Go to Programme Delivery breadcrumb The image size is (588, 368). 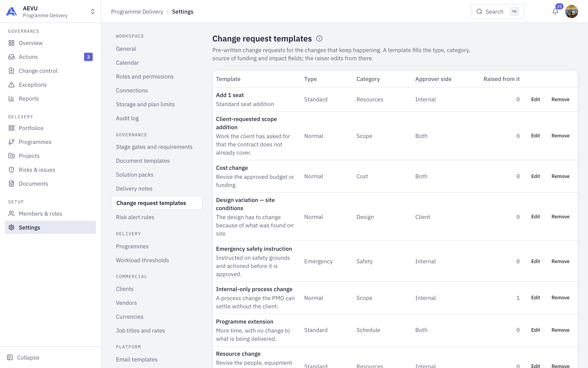click(x=137, y=12)
